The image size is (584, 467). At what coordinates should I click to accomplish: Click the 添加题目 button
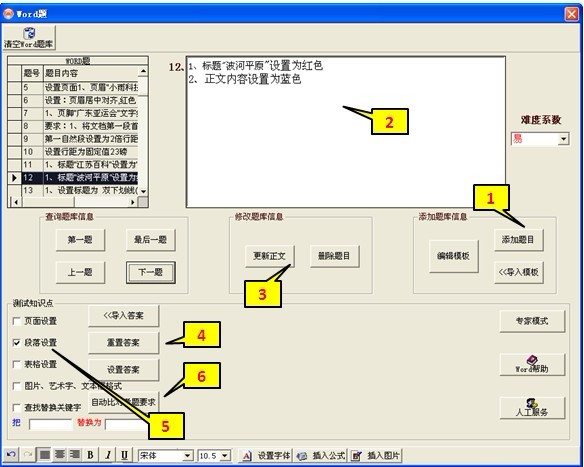coord(518,239)
